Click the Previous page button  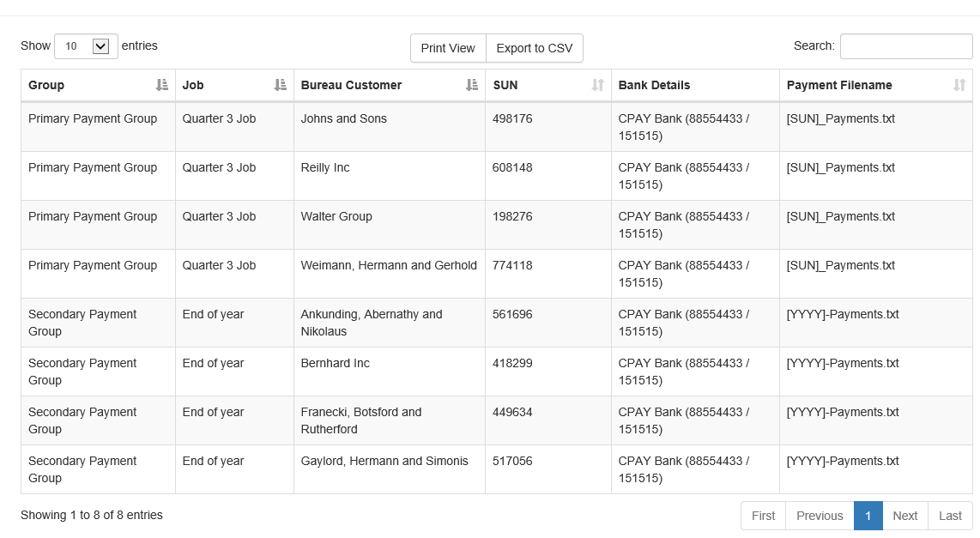(x=820, y=516)
